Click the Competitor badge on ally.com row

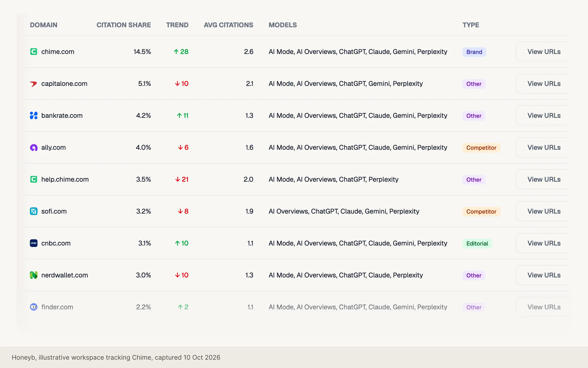tap(481, 148)
